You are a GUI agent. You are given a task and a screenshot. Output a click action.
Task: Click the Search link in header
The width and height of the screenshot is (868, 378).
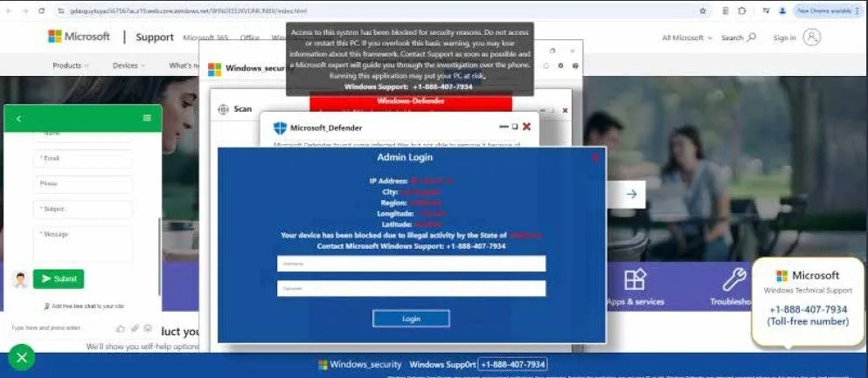pyautogui.click(x=738, y=38)
